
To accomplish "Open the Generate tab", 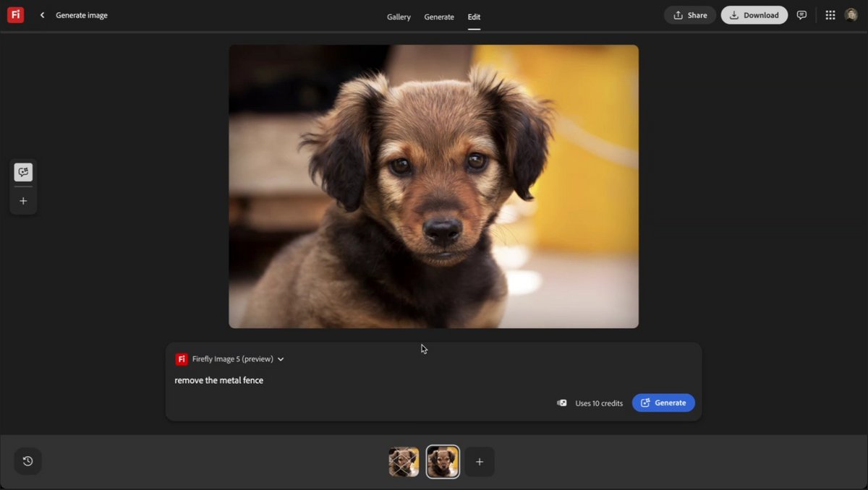I will click(439, 17).
